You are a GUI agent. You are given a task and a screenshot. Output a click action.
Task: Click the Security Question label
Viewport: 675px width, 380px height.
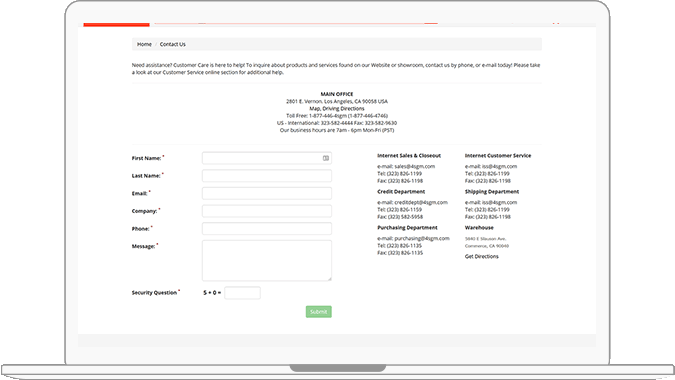click(154, 293)
